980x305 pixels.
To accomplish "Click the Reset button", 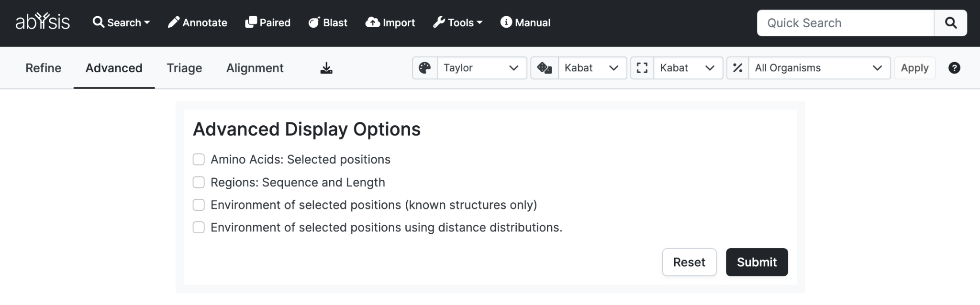I will point(689,262).
